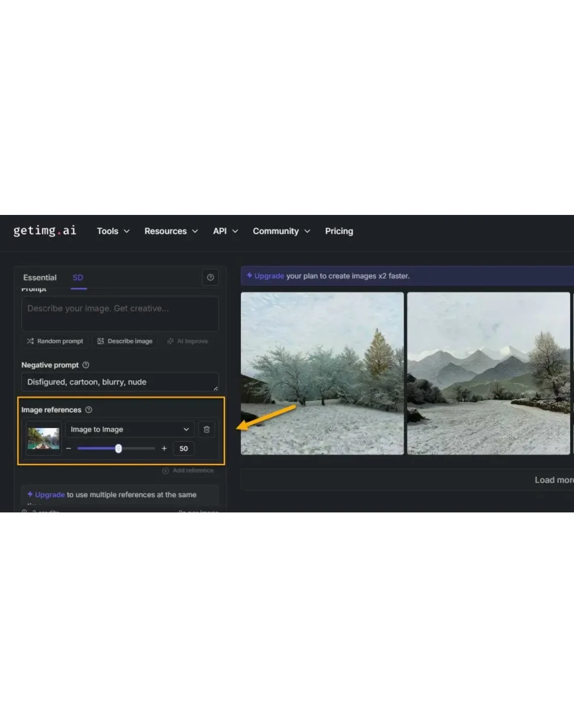Click the reference strength slider handle
The image size is (574, 728).
[119, 449]
